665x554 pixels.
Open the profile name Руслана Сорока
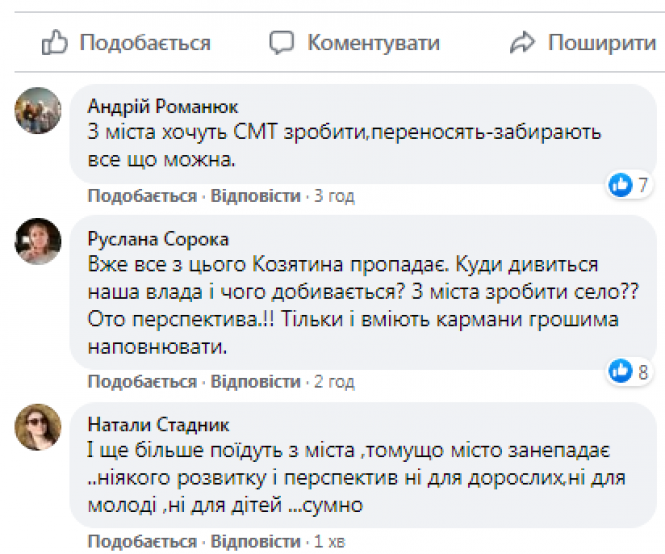[159, 239]
